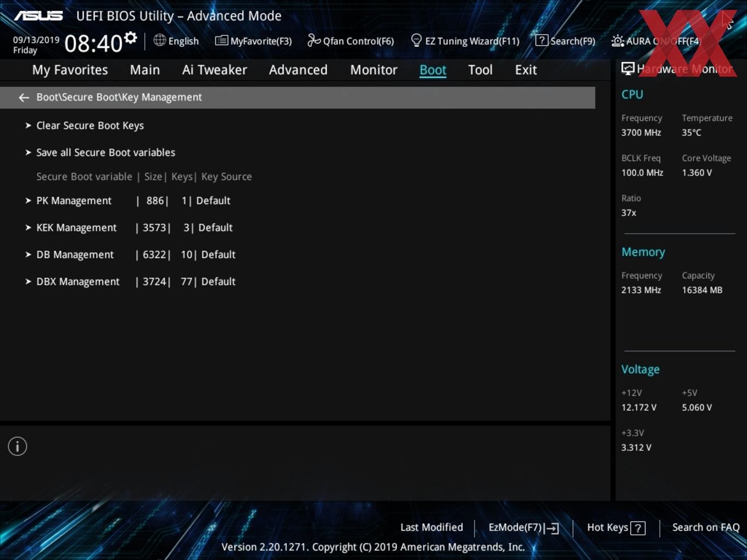Click the 08:40 clock display

point(93,43)
